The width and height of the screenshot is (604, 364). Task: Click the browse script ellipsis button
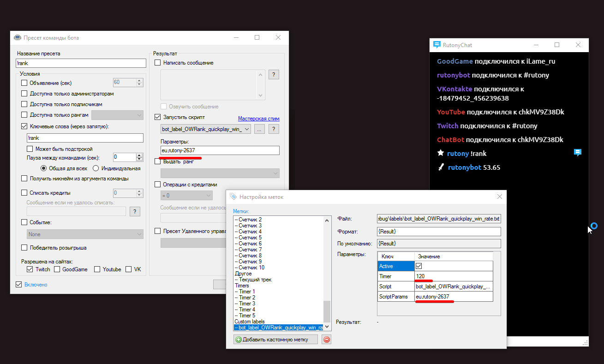259,129
